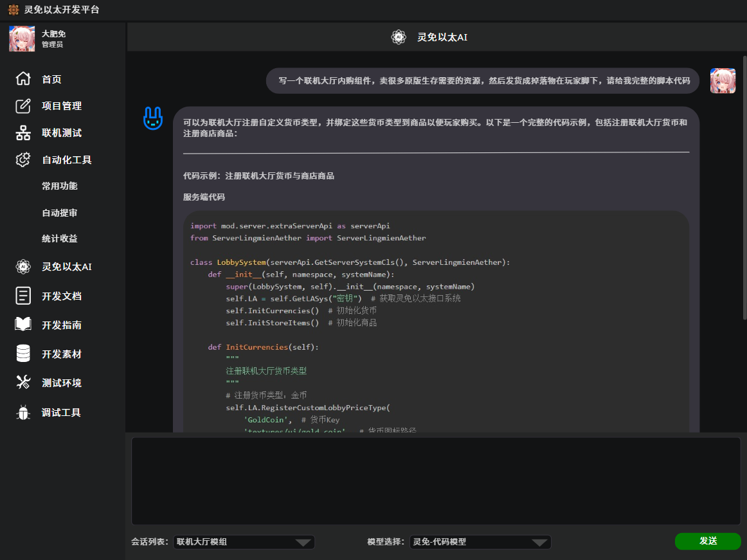The image size is (747, 560).
Task: Click the development guide book icon
Action: pyautogui.click(x=23, y=325)
